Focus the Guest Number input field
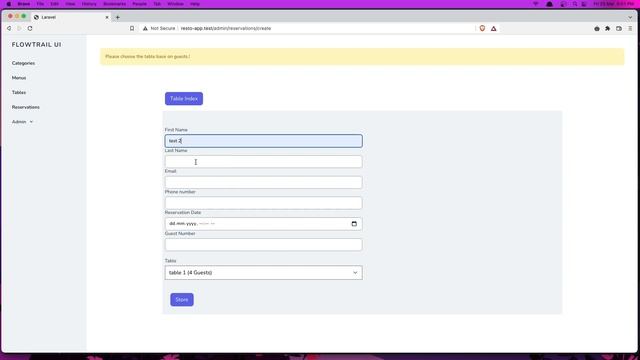The height and width of the screenshot is (360, 640). [263, 244]
